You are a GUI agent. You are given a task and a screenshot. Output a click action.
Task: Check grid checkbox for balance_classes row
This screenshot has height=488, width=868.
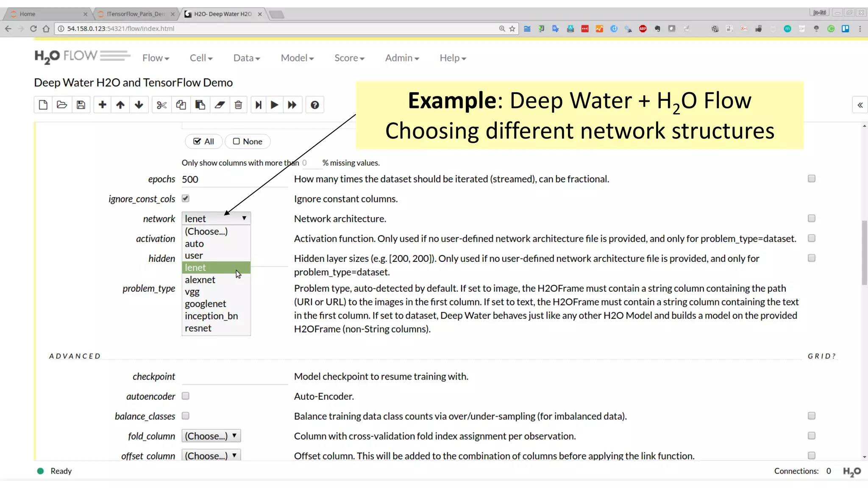812,416
